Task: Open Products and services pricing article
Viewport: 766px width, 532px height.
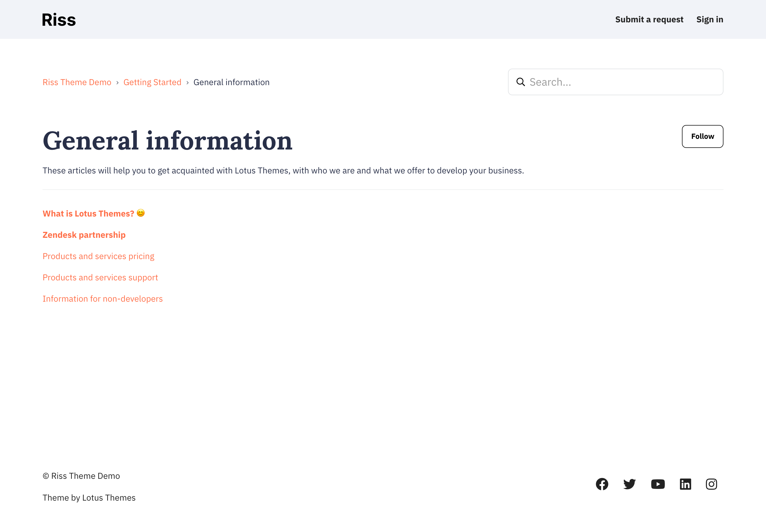Action: pos(98,256)
